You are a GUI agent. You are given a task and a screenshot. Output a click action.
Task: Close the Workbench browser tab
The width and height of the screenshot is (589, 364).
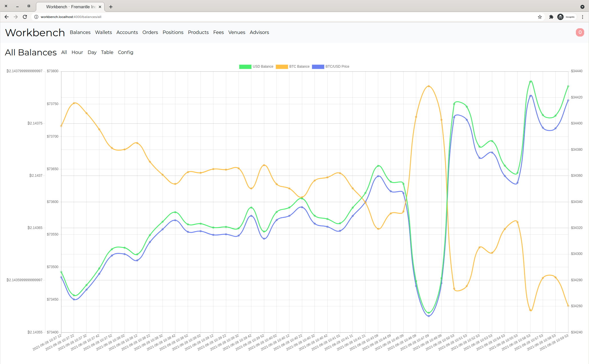click(x=100, y=7)
